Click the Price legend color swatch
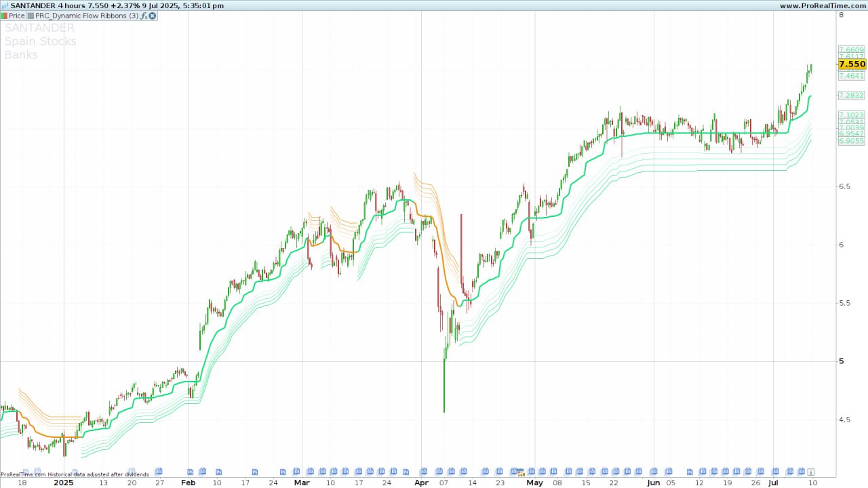 (x=5, y=16)
